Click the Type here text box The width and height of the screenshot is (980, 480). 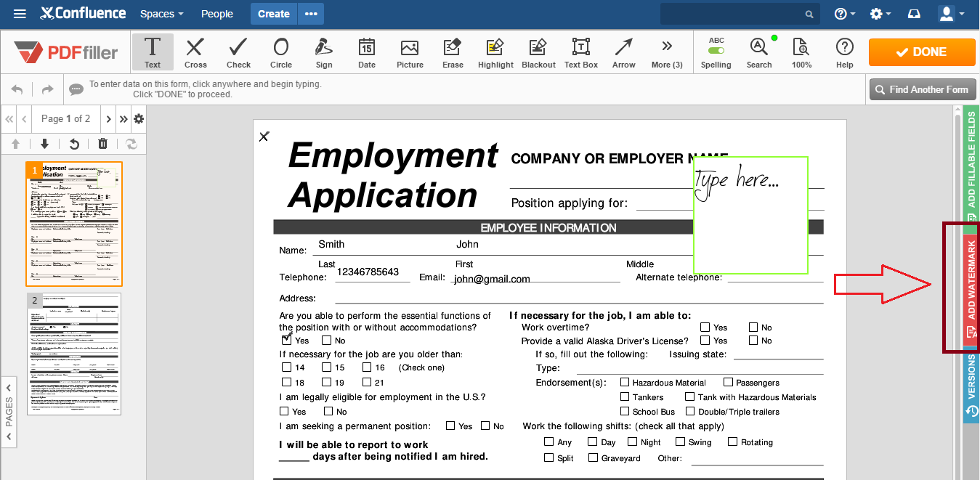point(750,215)
